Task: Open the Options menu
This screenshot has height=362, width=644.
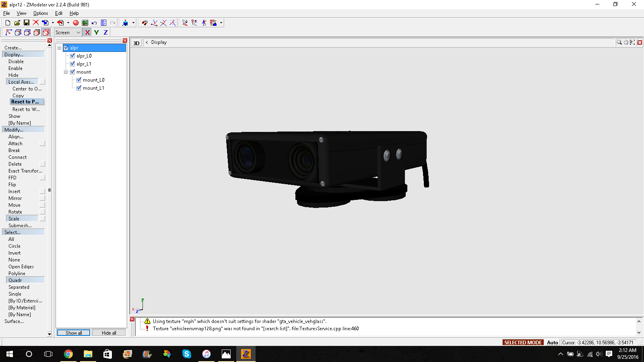Action: 41,13
